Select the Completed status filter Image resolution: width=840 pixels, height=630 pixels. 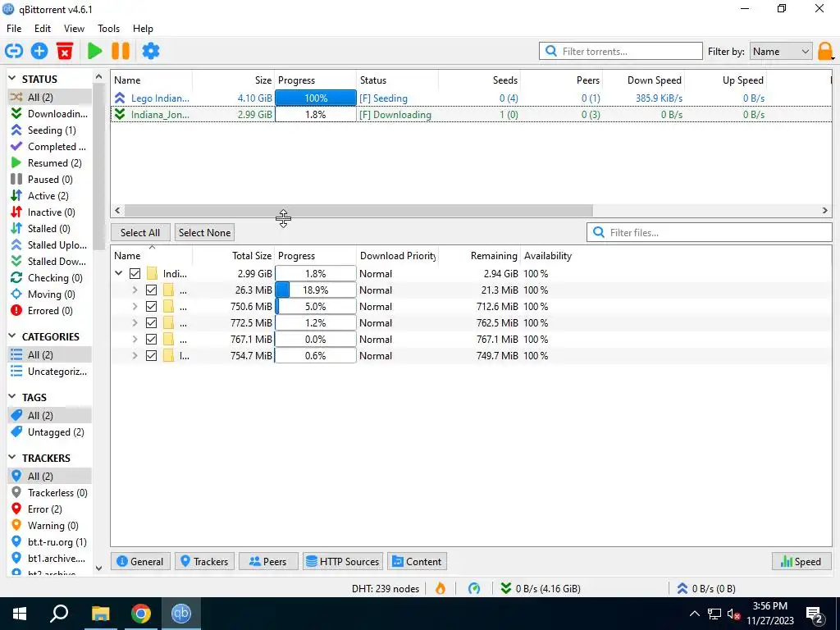[x=49, y=146]
